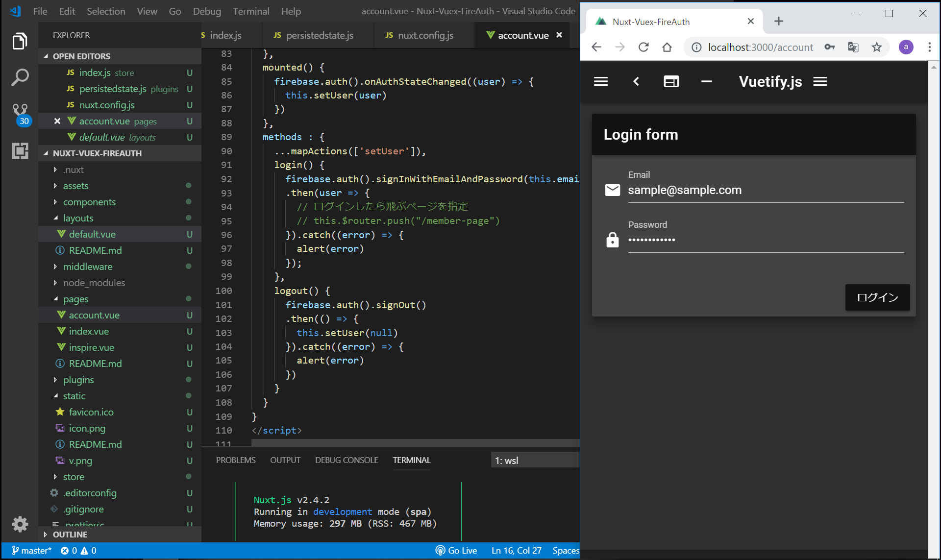Open the Extensions view in activity bar
941x560 pixels.
pyautogui.click(x=20, y=151)
